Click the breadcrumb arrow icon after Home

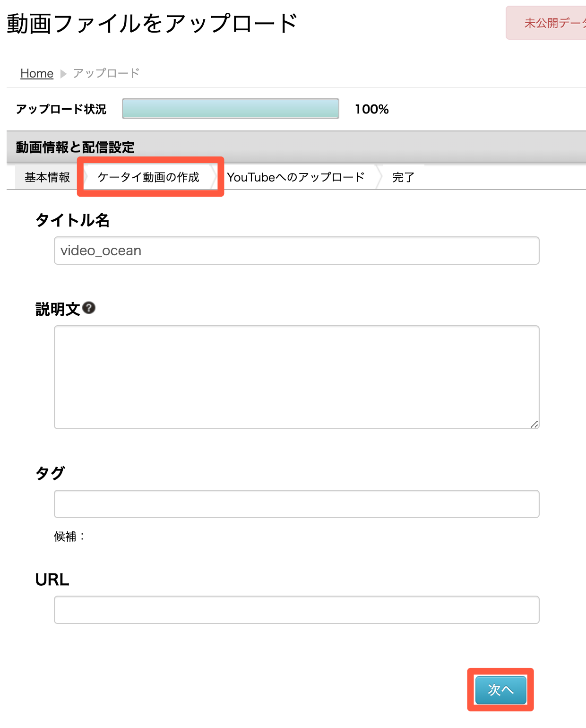(63, 74)
